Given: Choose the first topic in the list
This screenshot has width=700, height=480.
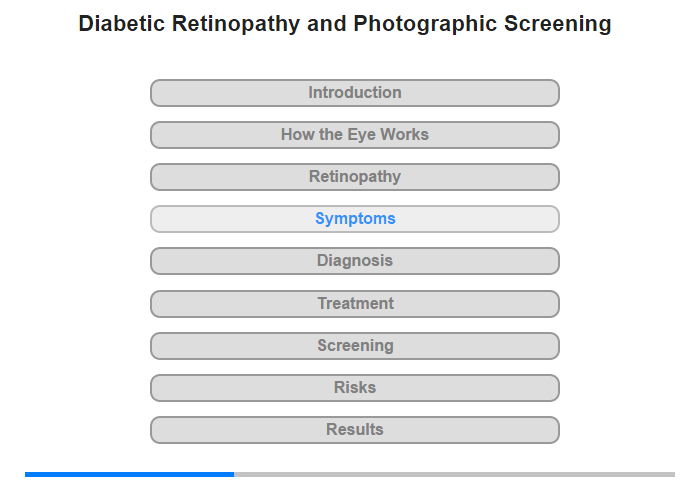Looking at the screenshot, I should pyautogui.click(x=355, y=93).
